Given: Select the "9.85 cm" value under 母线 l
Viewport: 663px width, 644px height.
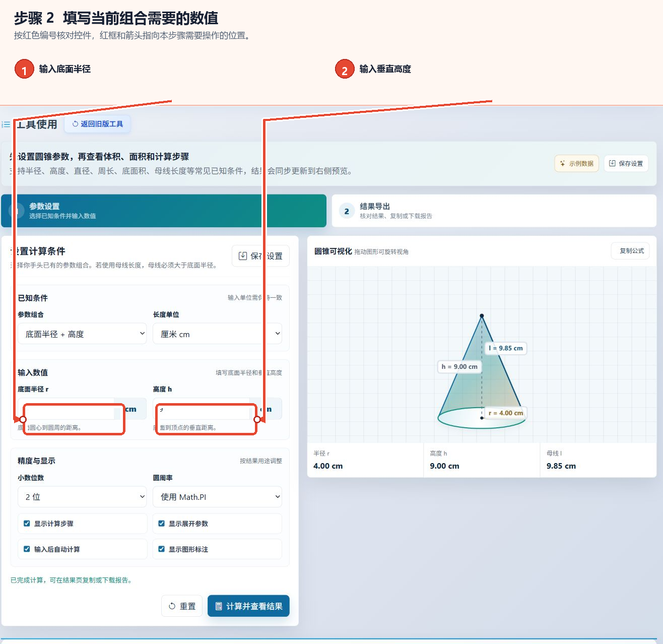Looking at the screenshot, I should (x=561, y=466).
